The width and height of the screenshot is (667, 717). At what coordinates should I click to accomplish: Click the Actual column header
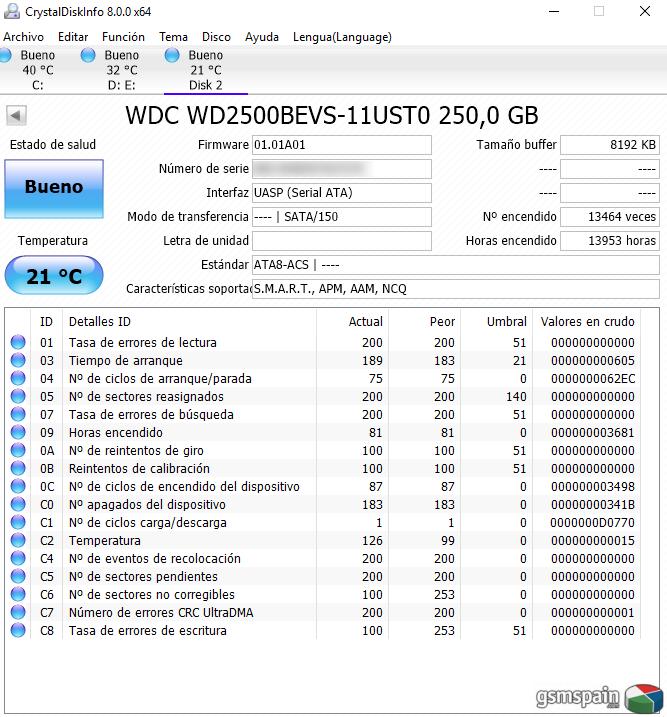pyautogui.click(x=352, y=321)
